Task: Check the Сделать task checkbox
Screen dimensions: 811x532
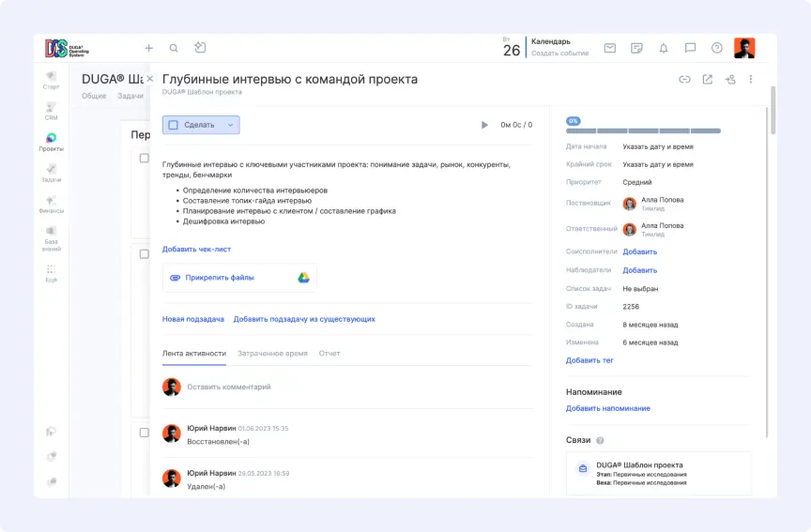Action: point(173,125)
